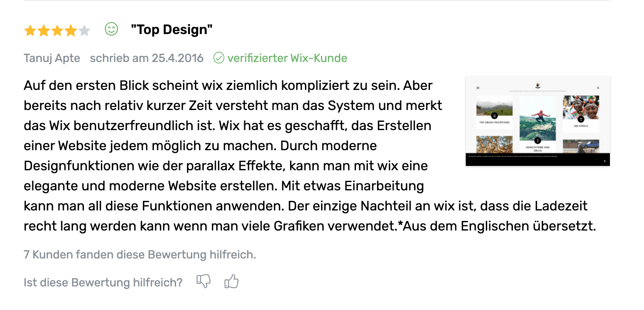Open the "Top Design" review title
Image resolution: width=644 pixels, height=310 pixels.
click(172, 30)
